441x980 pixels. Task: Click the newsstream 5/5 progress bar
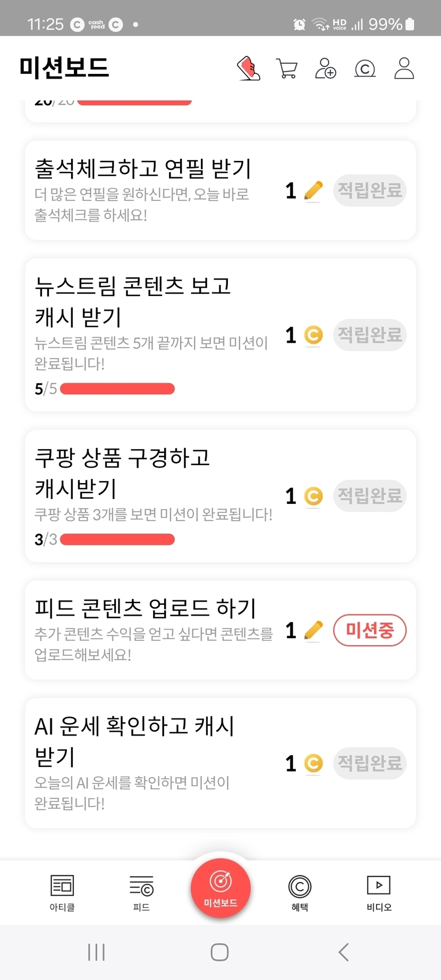pyautogui.click(x=117, y=389)
